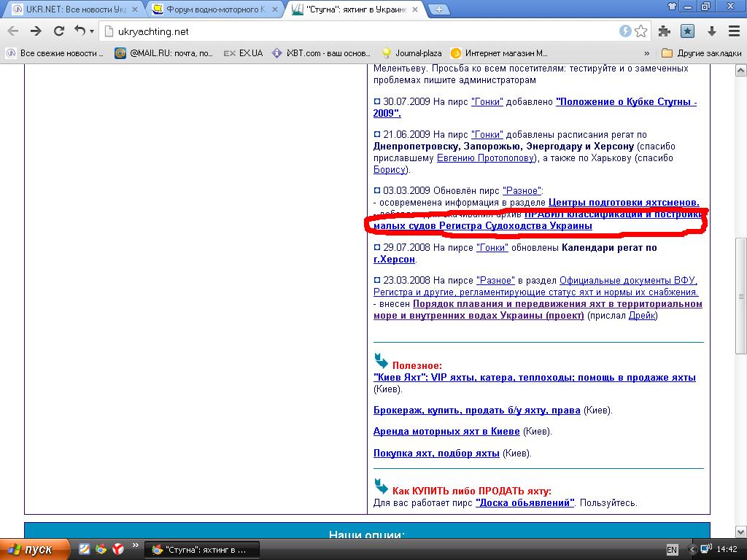Open the "Другие закладки" bookmarks folder
Viewport: 747px width, 560px height.
(x=701, y=53)
